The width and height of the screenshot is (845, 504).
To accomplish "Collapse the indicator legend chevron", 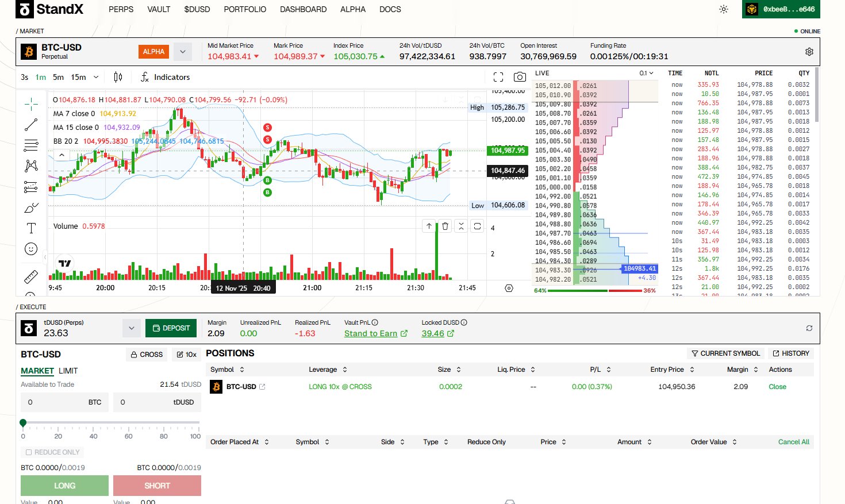I will coord(62,155).
